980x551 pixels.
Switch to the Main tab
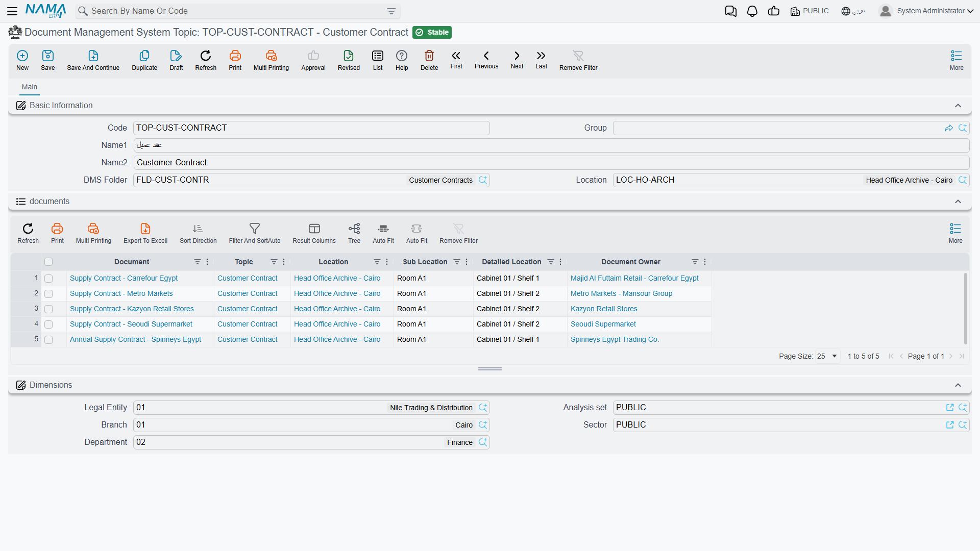[x=30, y=87]
